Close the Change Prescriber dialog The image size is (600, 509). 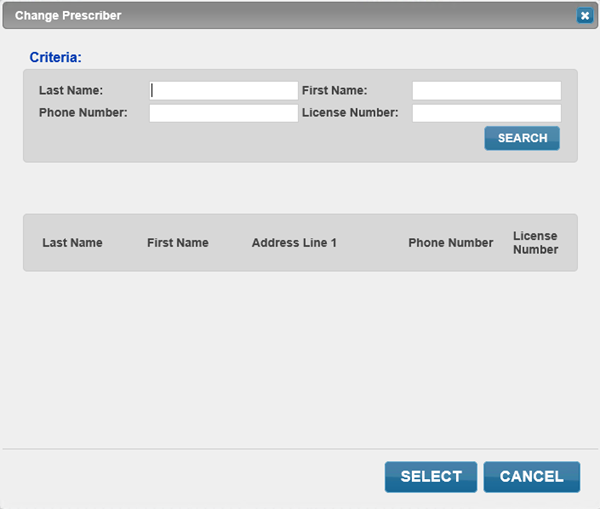click(x=585, y=16)
